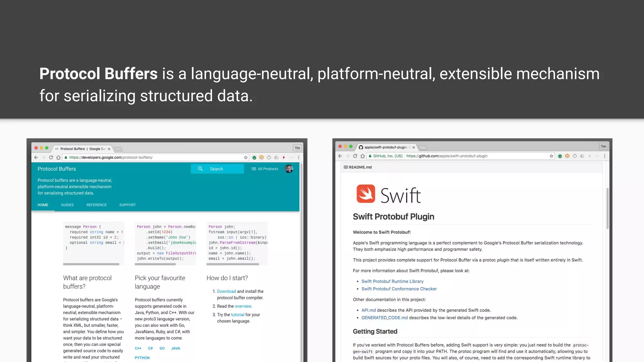Image resolution: width=644 pixels, height=362 pixels.
Task: Open the GENERATED_CODE.md link
Action: [385, 318]
